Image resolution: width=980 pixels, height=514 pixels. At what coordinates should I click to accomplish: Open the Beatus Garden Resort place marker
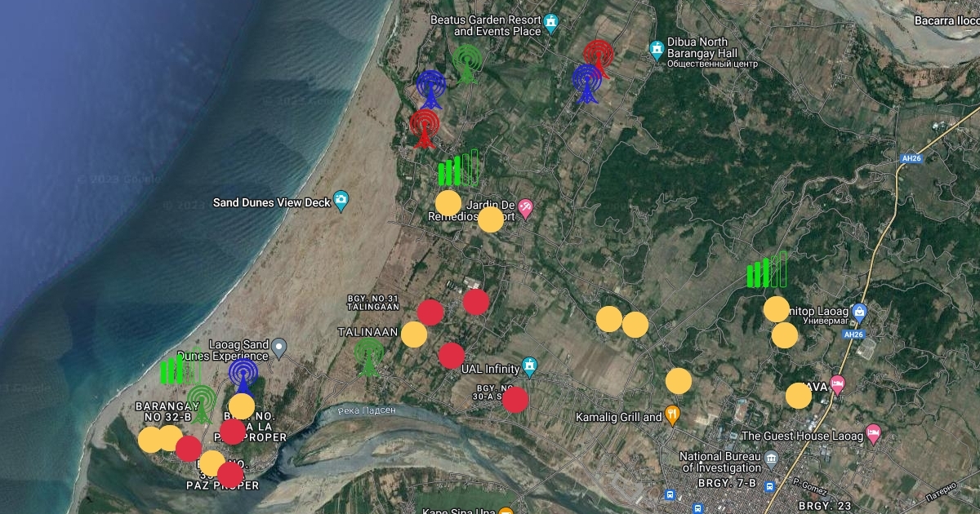(x=551, y=22)
